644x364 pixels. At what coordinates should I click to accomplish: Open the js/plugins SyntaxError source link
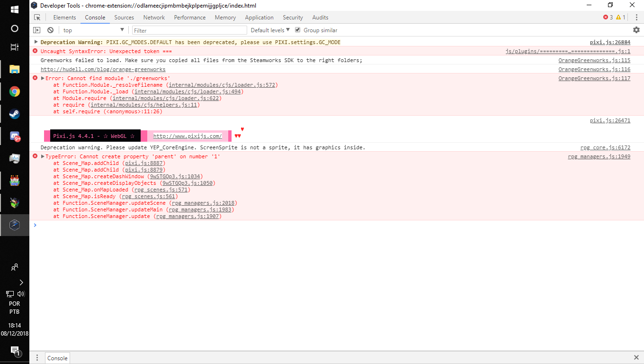click(x=568, y=51)
